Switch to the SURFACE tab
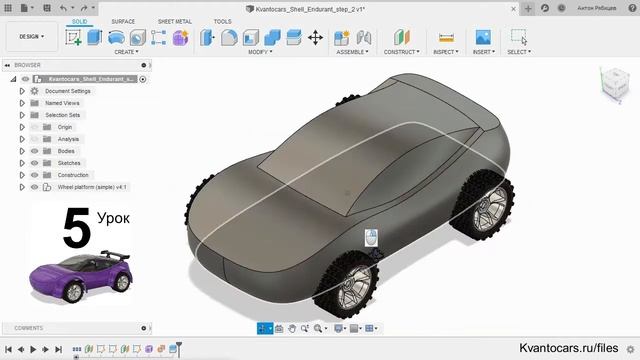This screenshot has height=360, width=640. click(123, 21)
